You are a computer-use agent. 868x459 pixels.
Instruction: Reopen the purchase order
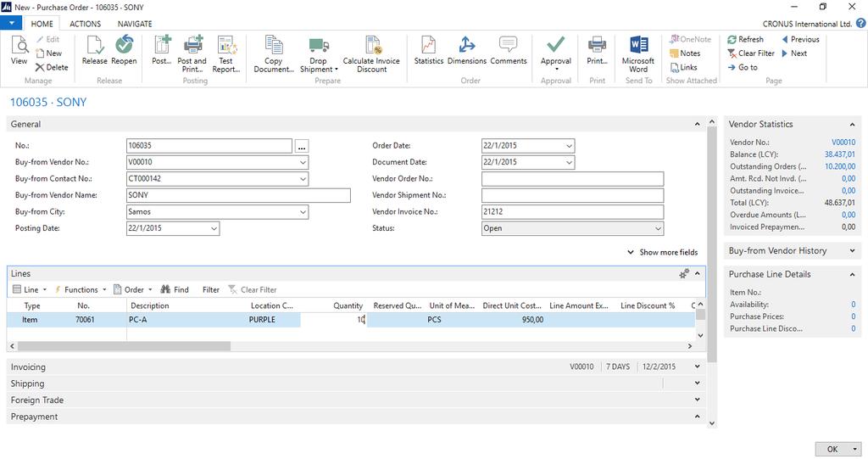point(124,50)
